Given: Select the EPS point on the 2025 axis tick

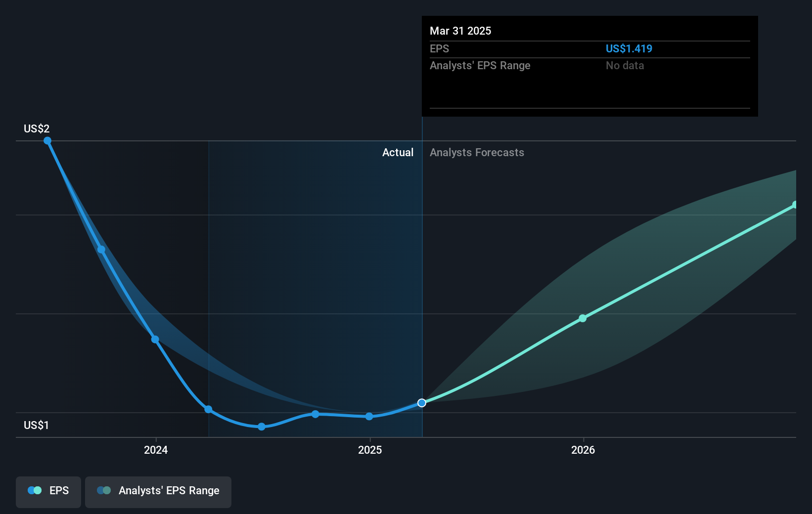Looking at the screenshot, I should [x=369, y=417].
